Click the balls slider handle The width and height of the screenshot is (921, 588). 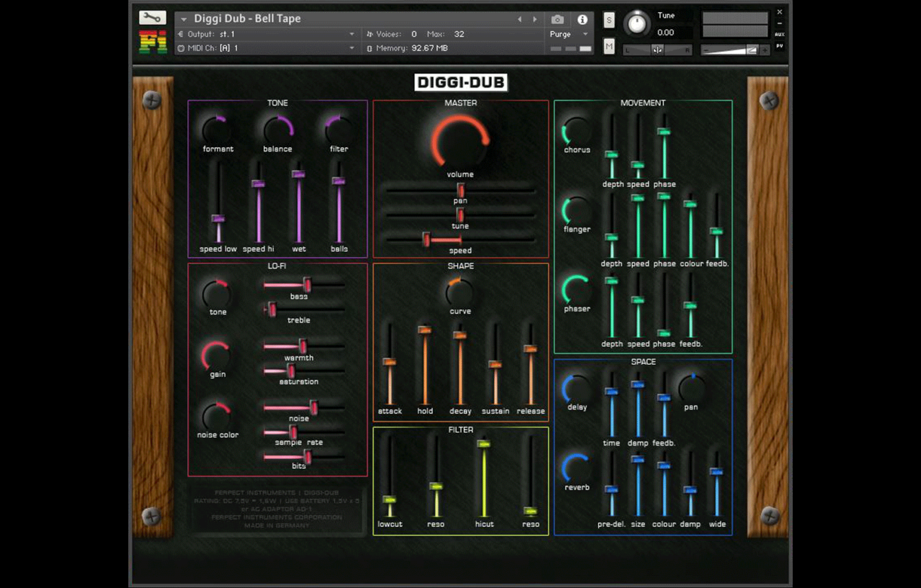click(339, 181)
